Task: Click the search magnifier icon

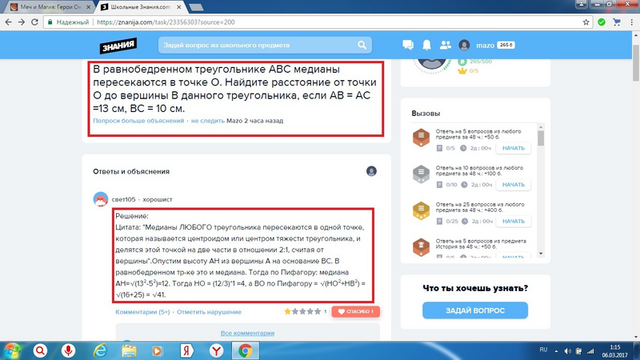Action: 362,45
